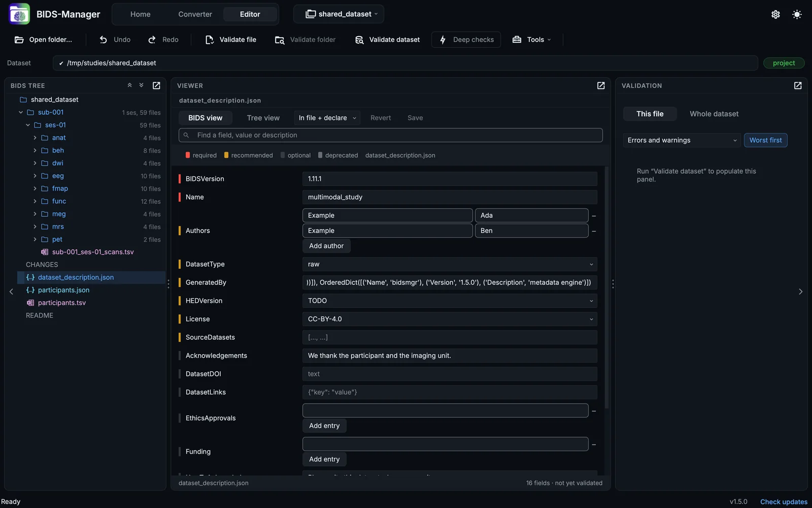Image resolution: width=812 pixels, height=508 pixels.
Task: Open the settings gear icon
Action: [775, 14]
